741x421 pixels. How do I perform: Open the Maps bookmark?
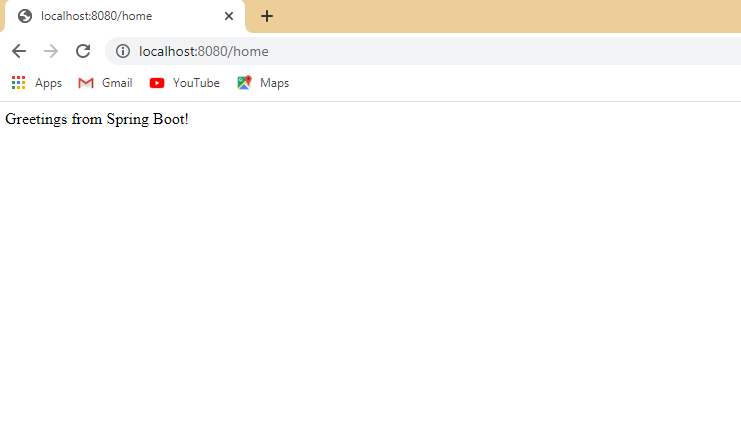(263, 83)
